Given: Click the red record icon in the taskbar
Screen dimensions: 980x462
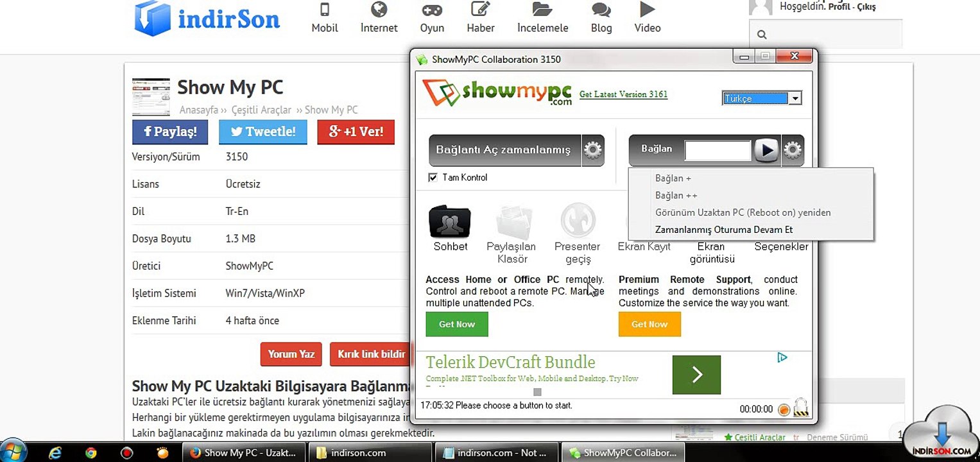Looking at the screenshot, I should (x=127, y=453).
